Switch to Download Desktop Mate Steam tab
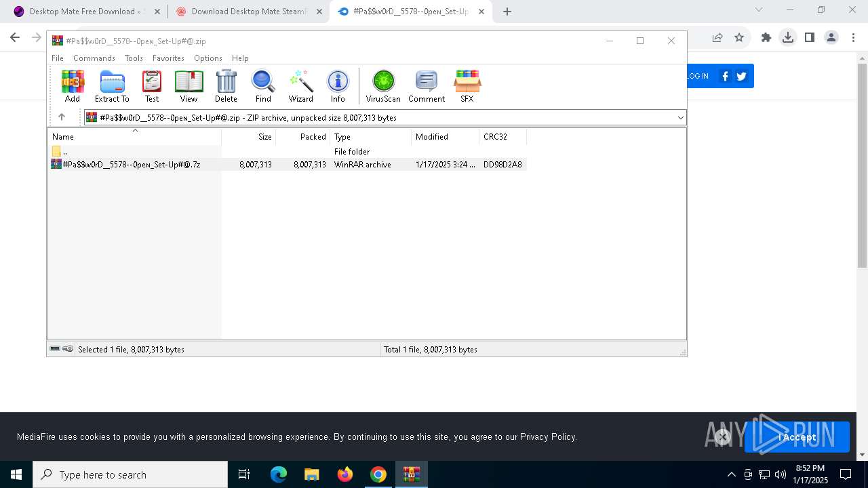 [x=250, y=12]
